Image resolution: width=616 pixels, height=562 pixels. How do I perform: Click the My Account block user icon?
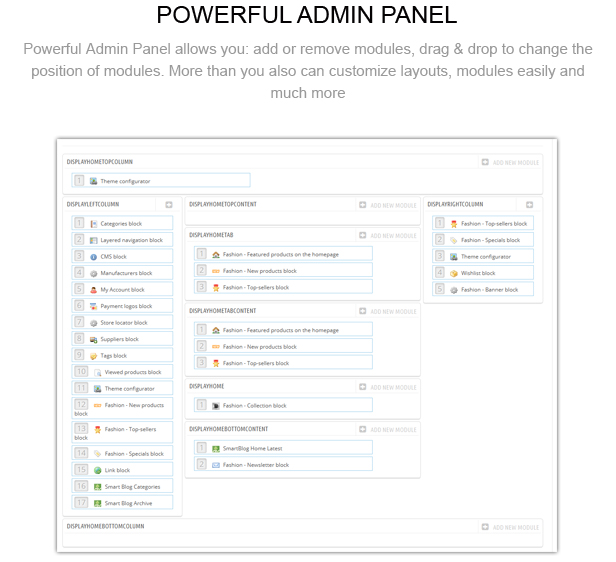click(94, 290)
